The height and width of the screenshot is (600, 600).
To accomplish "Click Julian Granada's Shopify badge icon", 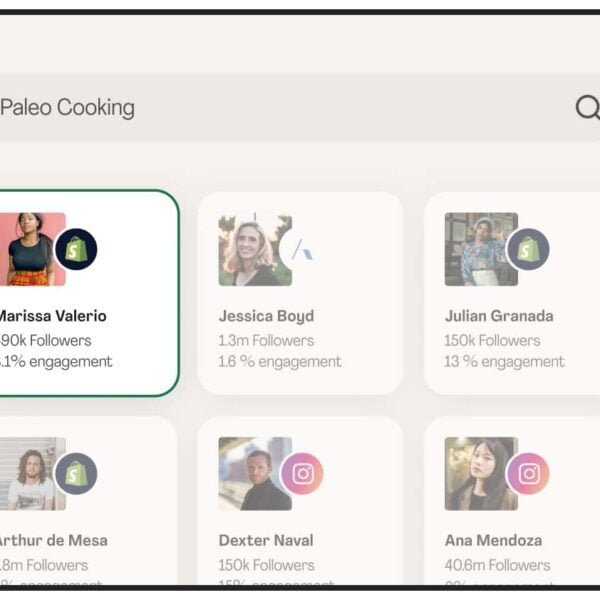I will coord(528,249).
